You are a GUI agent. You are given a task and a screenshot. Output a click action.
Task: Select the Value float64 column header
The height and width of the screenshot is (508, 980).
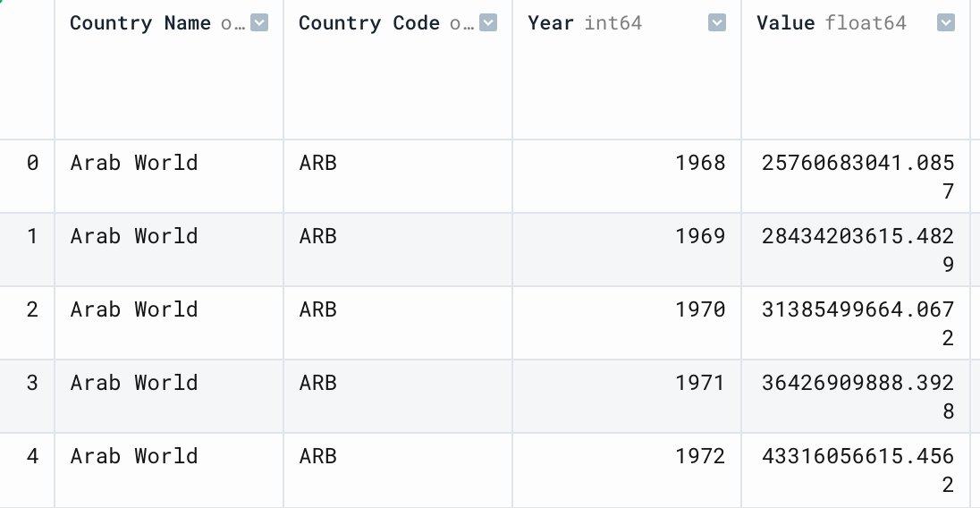[856, 70]
